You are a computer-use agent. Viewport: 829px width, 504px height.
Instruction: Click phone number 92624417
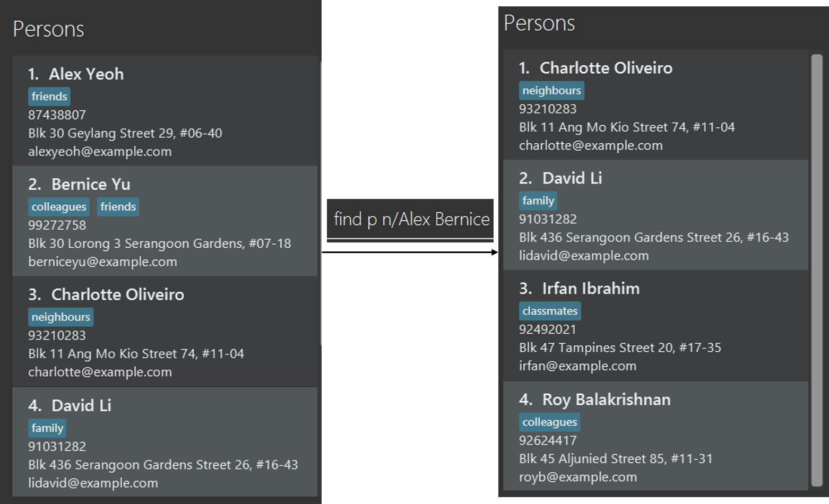click(x=548, y=441)
